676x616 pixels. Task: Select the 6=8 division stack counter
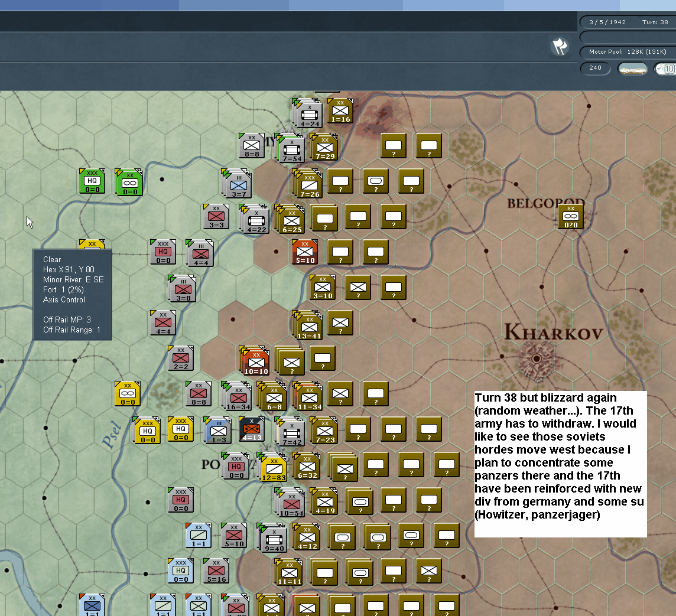(x=272, y=396)
